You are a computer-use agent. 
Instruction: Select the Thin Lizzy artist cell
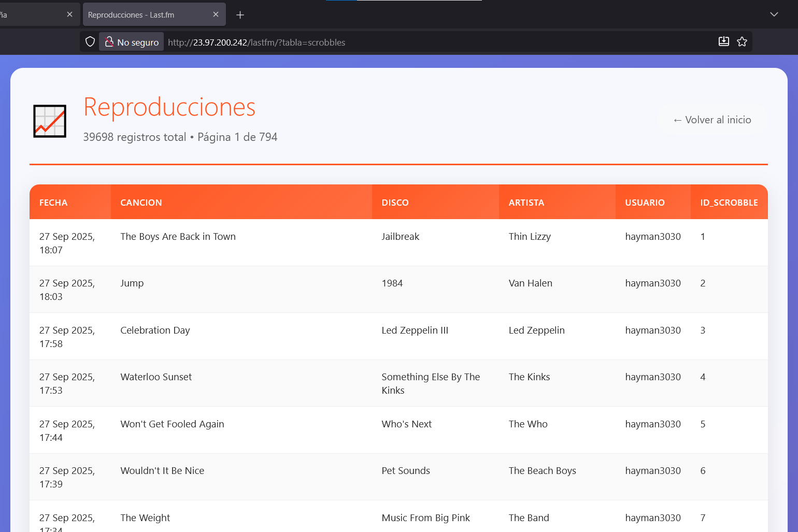[530, 237]
